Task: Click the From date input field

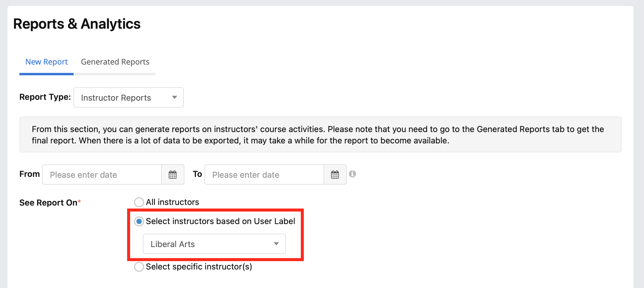Action: [x=102, y=174]
